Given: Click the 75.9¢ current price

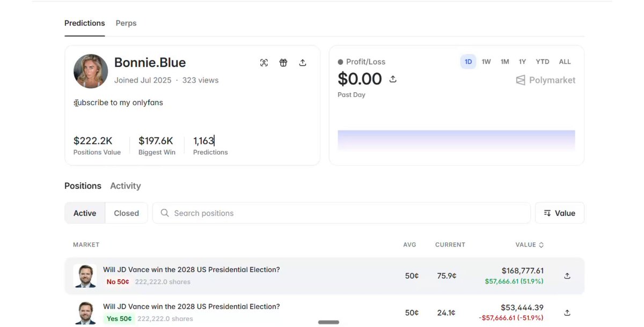Looking at the screenshot, I should tap(447, 276).
